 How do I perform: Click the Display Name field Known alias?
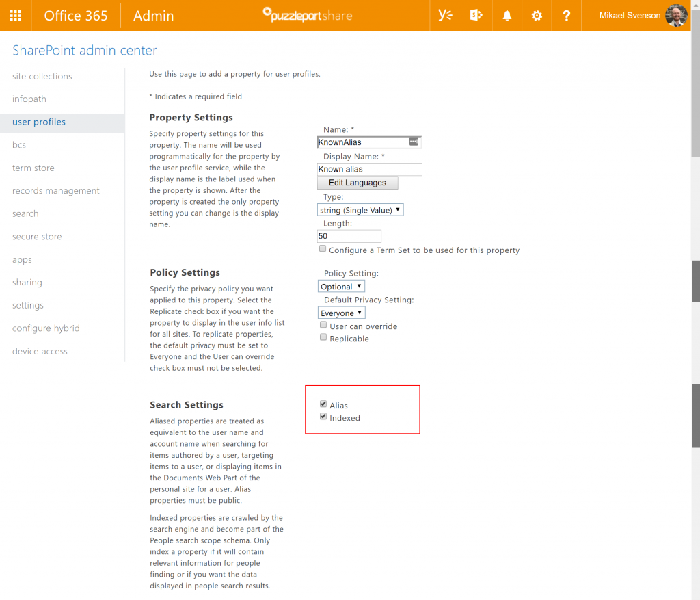click(369, 169)
